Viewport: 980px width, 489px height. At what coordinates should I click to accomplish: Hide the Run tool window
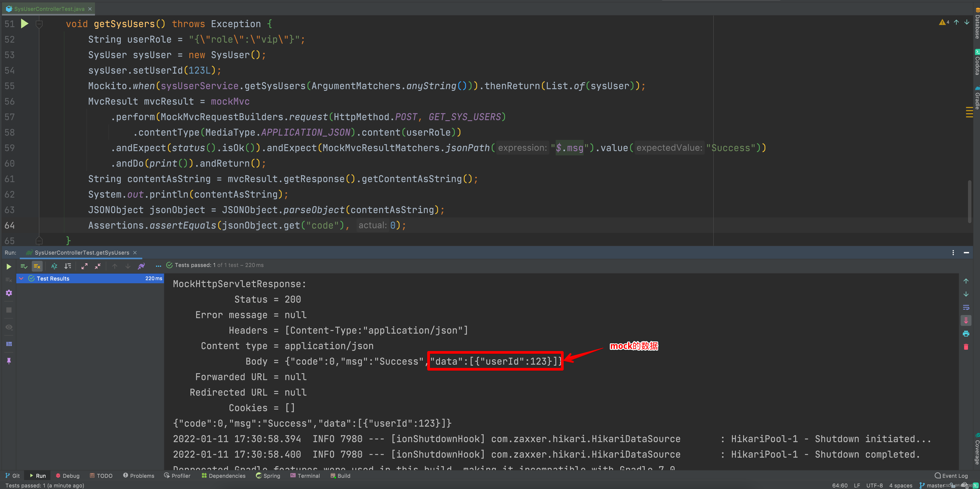pos(966,252)
